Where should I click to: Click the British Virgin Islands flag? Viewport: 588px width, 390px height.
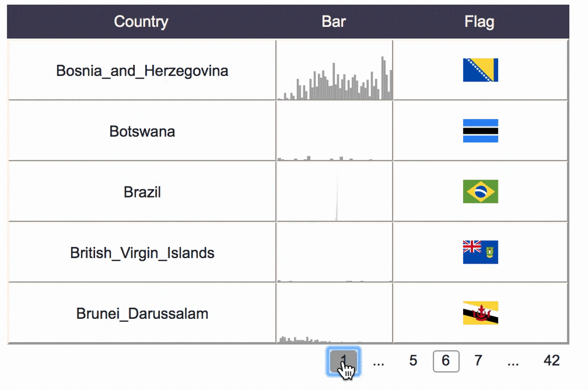tap(480, 252)
